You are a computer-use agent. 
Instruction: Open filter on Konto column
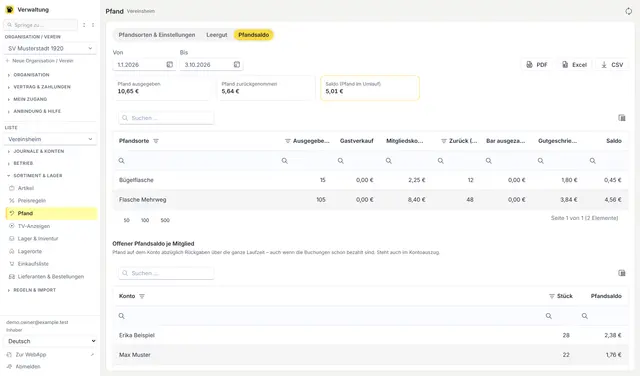pos(142,296)
